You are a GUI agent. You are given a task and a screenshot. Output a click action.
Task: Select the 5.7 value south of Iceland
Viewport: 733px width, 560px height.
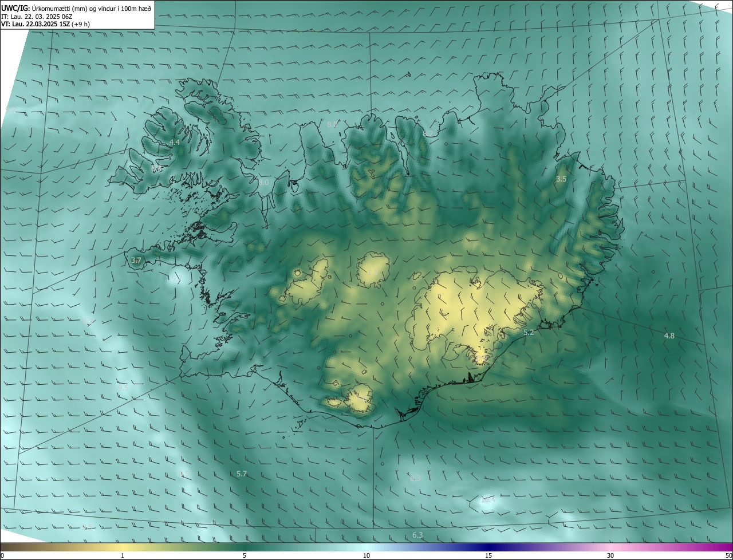(242, 474)
